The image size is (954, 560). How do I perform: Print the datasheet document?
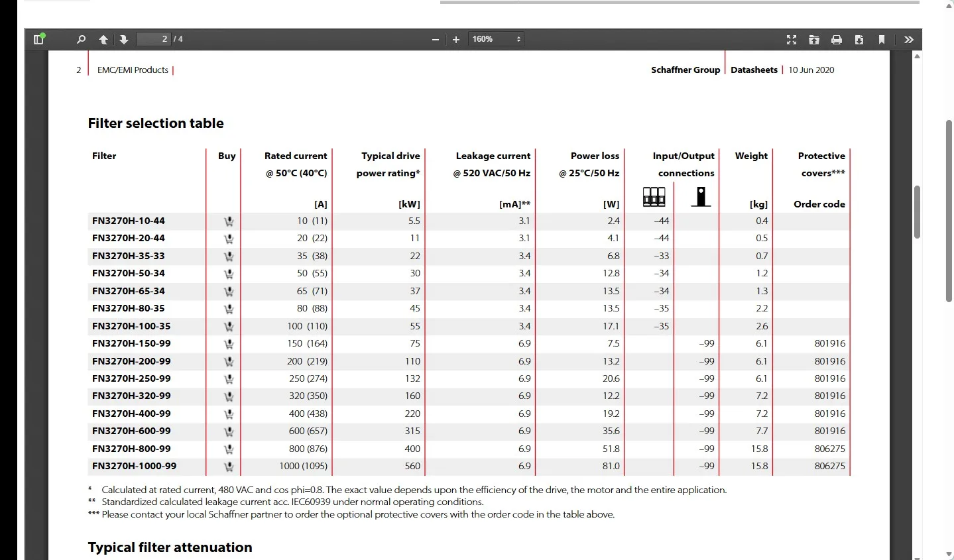pyautogui.click(x=837, y=40)
